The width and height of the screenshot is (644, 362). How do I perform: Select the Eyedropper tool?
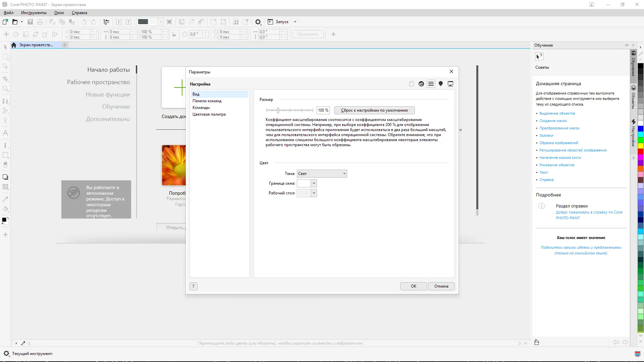point(5,199)
